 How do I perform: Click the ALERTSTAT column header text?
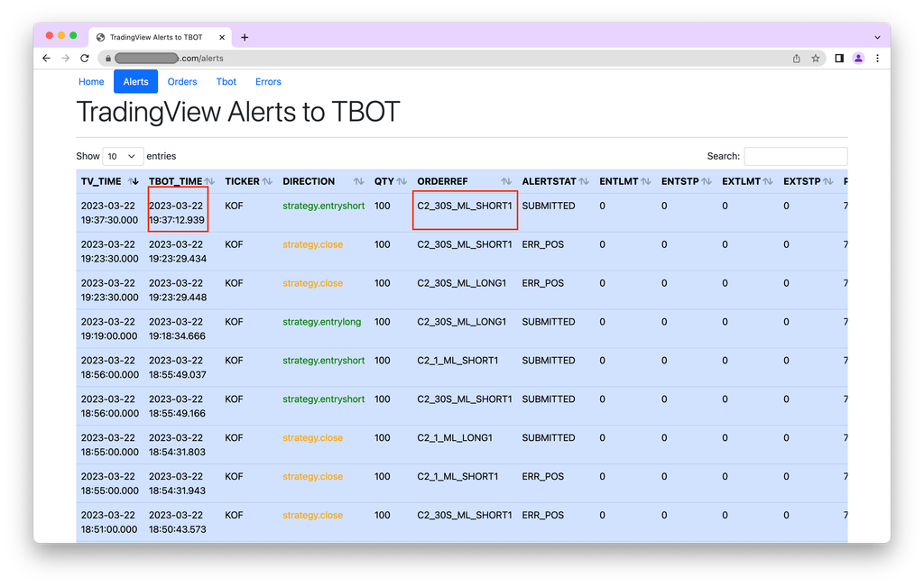pyautogui.click(x=550, y=181)
